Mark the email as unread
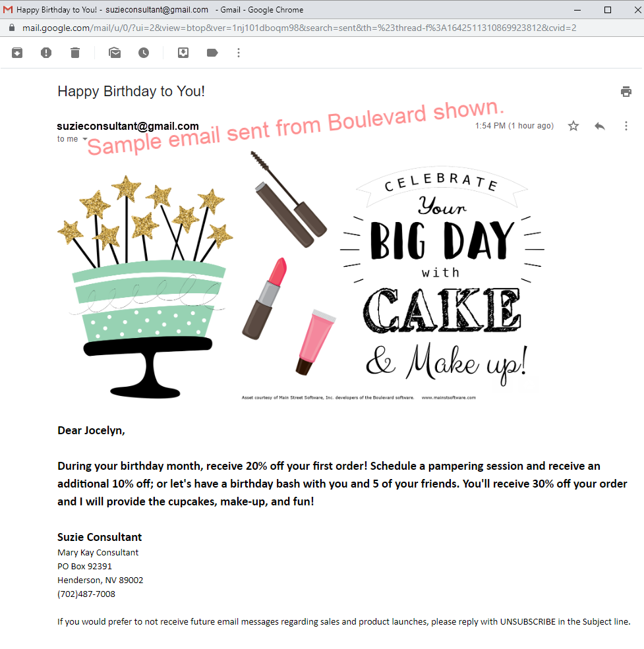The height and width of the screenshot is (649, 644). [x=115, y=53]
